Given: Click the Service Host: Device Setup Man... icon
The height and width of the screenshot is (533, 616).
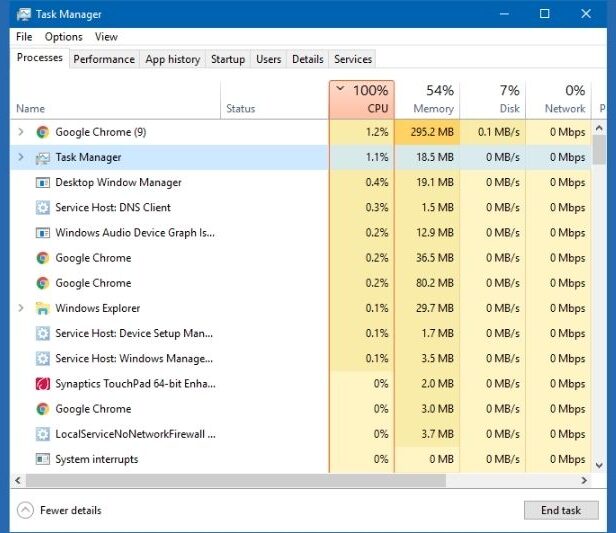Looking at the screenshot, I should [42, 333].
